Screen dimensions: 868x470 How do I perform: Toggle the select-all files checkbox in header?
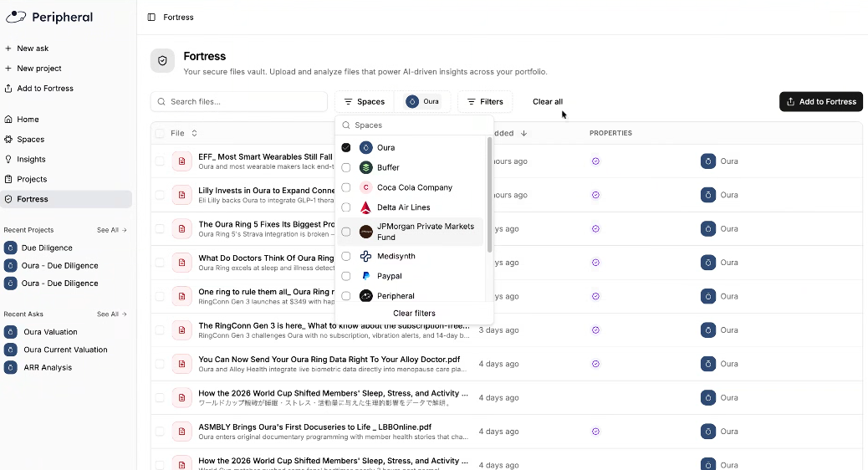tap(160, 133)
